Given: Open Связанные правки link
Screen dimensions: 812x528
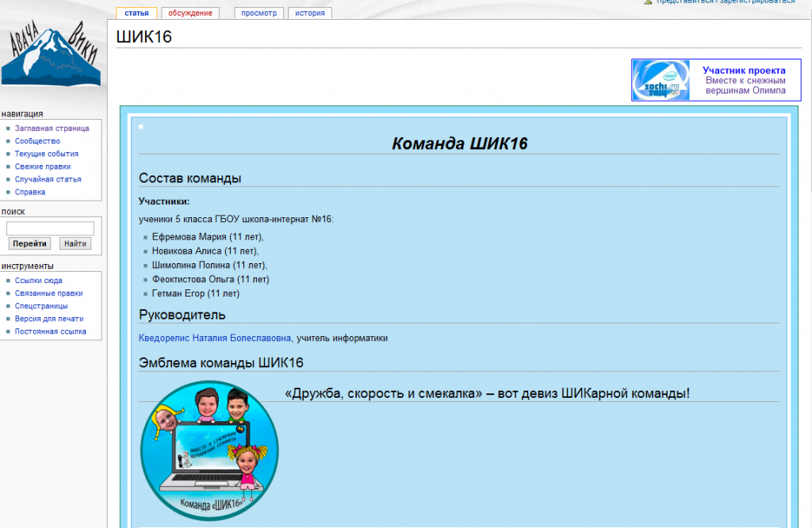Looking at the screenshot, I should tap(48, 293).
